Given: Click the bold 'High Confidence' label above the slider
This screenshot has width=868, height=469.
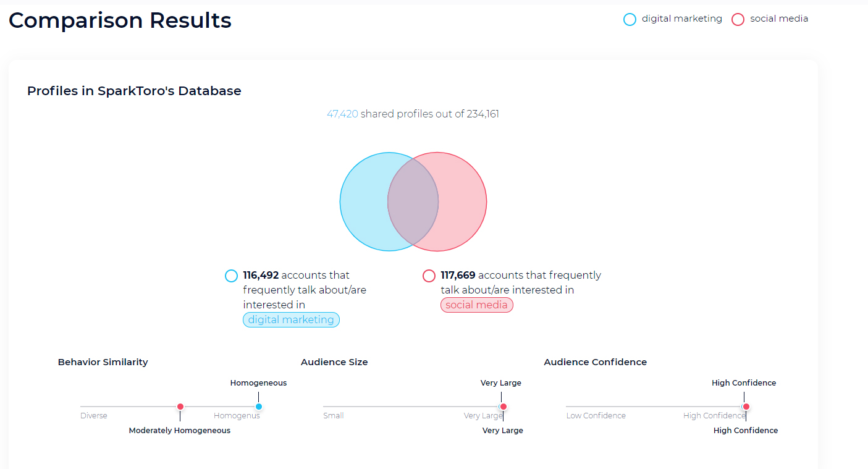Looking at the screenshot, I should pyautogui.click(x=744, y=383).
